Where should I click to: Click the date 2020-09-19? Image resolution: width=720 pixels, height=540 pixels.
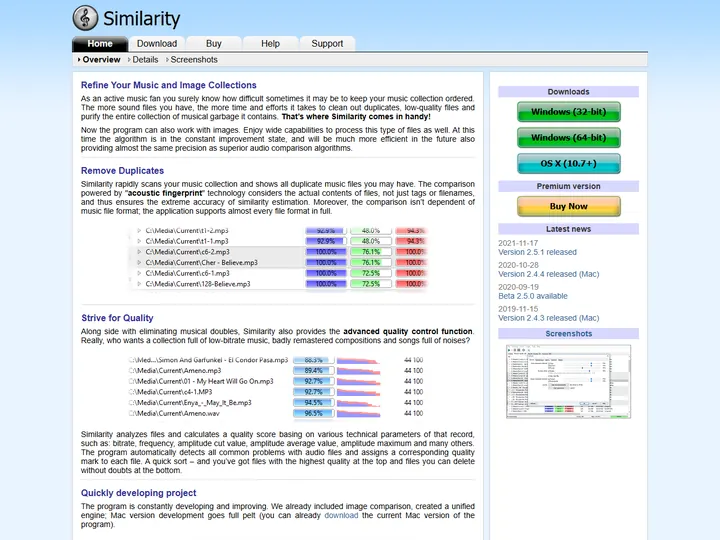(518, 287)
